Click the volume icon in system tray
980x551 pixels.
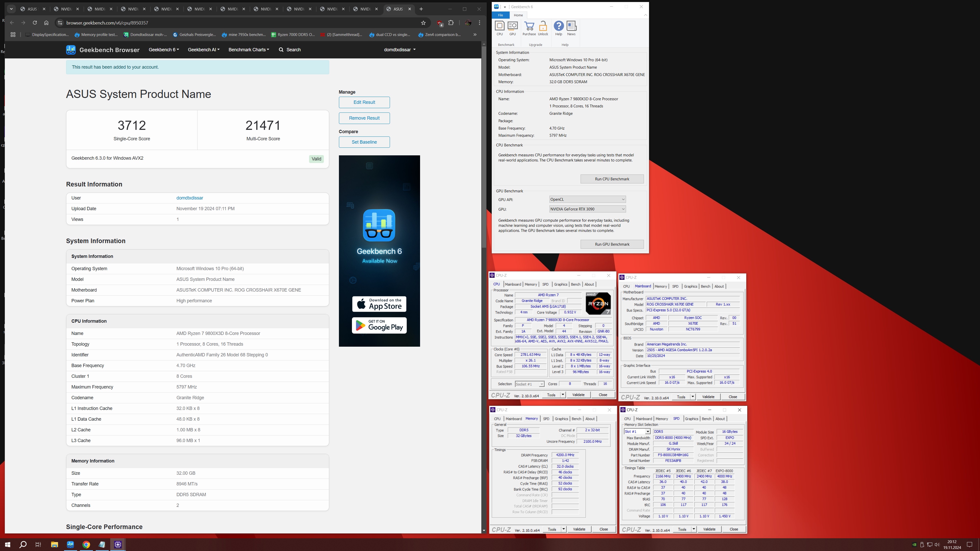tap(937, 545)
